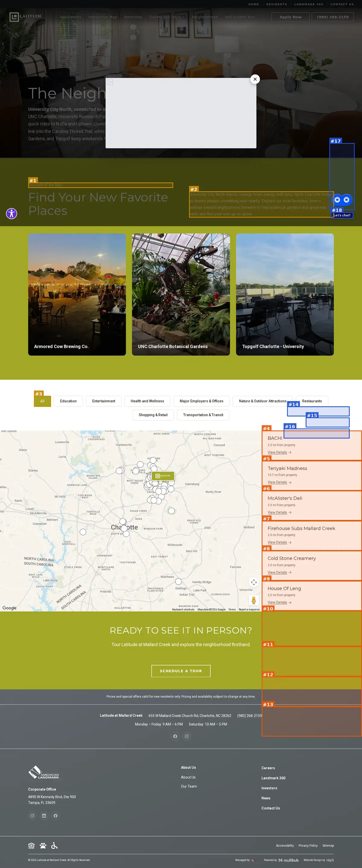Expand the Gallery and Tours dropdown
This screenshot has width=362, height=868.
[x=167, y=17]
